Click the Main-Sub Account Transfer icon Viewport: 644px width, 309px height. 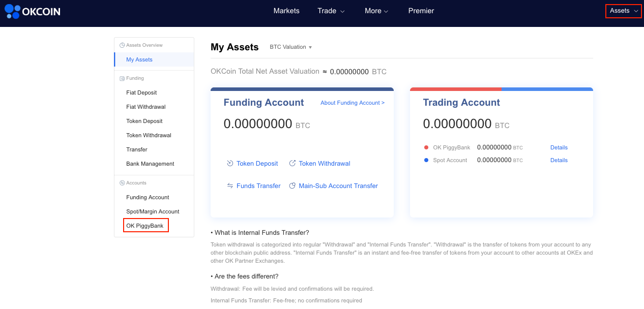pyautogui.click(x=292, y=186)
